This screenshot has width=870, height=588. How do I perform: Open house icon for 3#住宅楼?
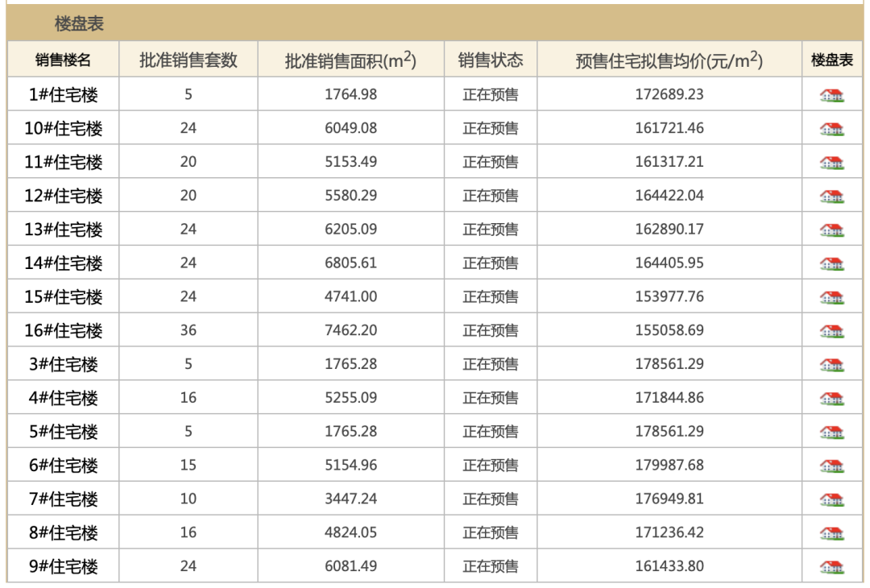(x=831, y=366)
